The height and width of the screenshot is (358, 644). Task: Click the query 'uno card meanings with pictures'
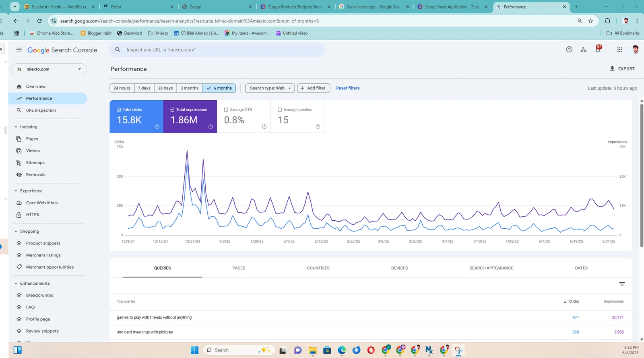tap(145, 332)
